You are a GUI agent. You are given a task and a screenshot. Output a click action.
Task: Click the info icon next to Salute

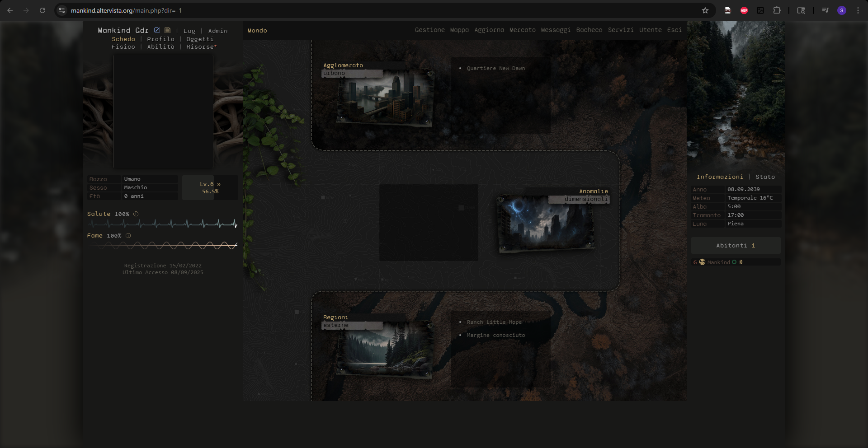point(136,214)
